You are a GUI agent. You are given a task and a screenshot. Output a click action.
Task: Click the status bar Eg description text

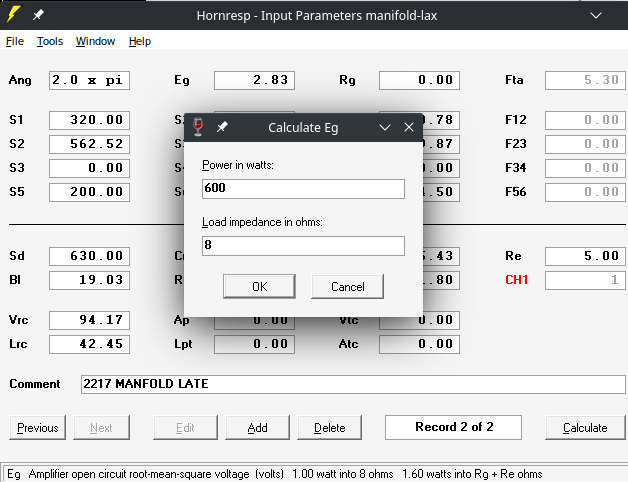coord(275,474)
